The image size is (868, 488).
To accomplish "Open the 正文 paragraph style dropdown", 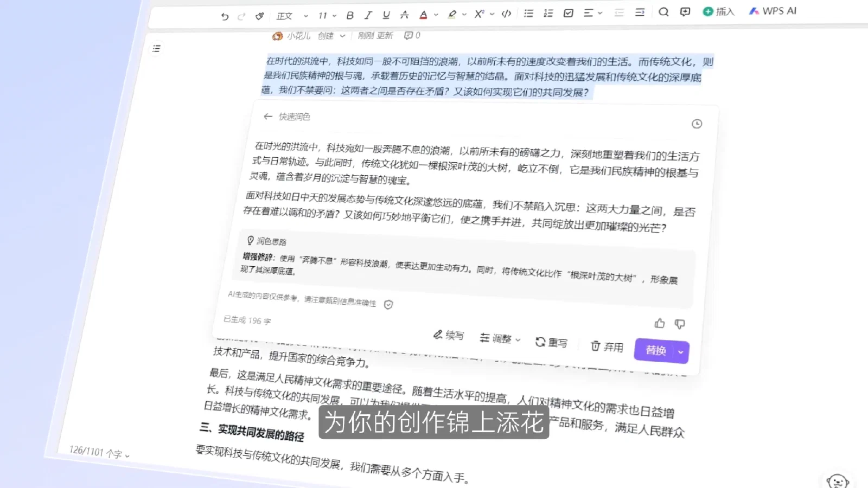I will (x=292, y=16).
